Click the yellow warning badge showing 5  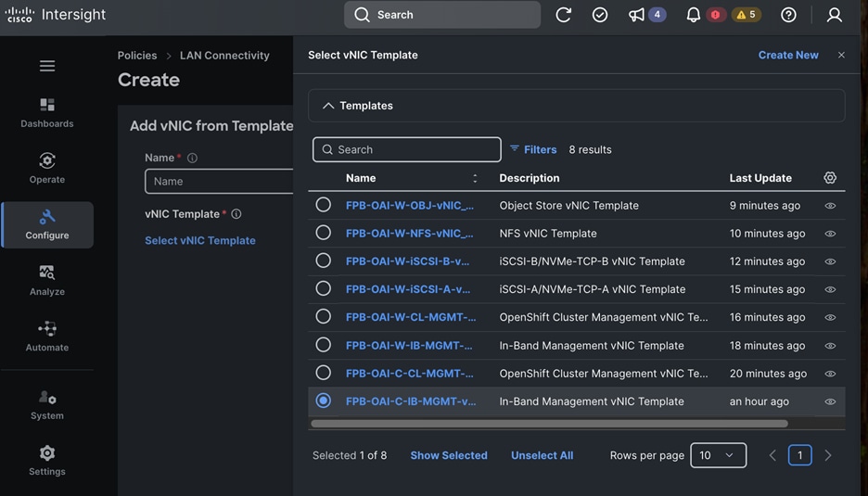[747, 15]
